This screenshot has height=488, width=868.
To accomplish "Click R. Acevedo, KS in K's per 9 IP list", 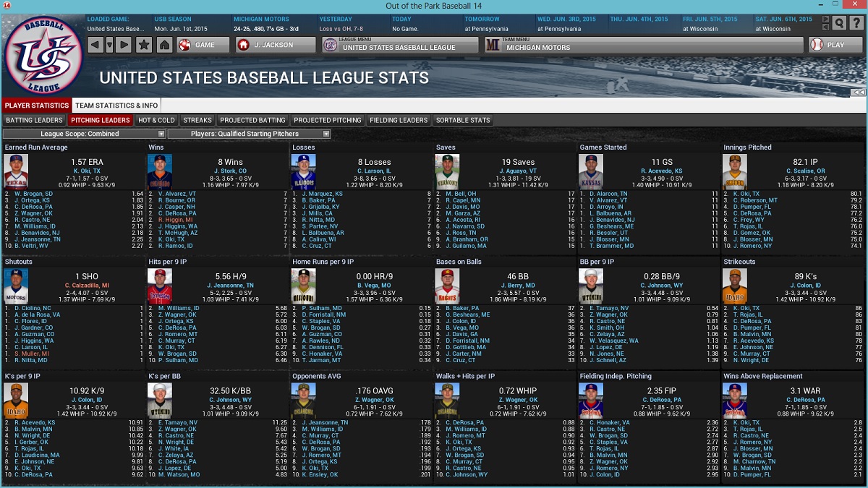I will point(34,422).
